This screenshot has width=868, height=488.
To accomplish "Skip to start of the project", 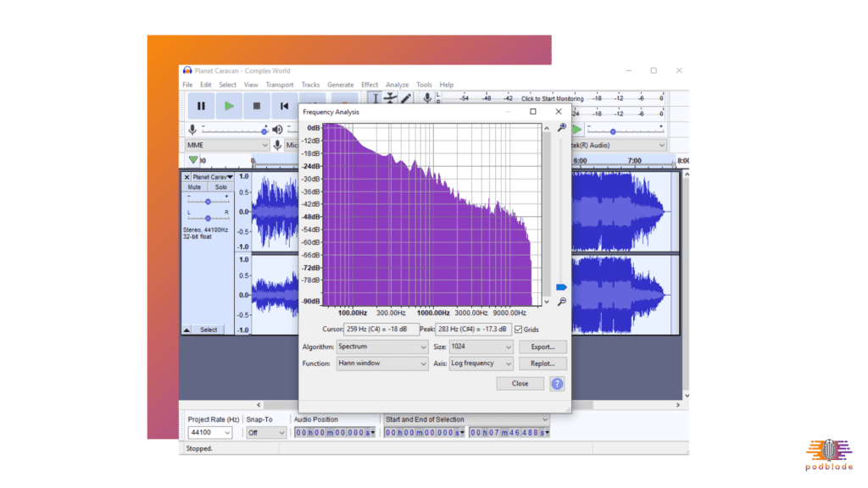I will (x=284, y=106).
